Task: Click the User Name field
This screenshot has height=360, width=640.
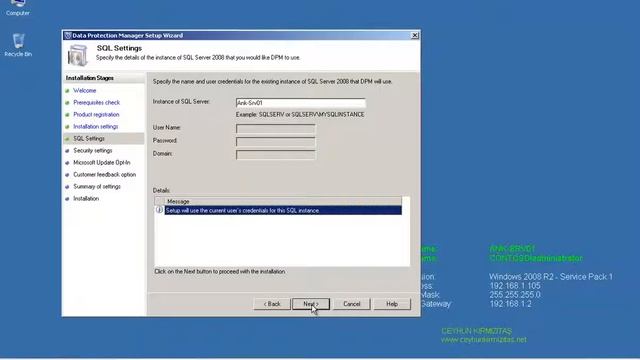Action: (x=276, y=129)
